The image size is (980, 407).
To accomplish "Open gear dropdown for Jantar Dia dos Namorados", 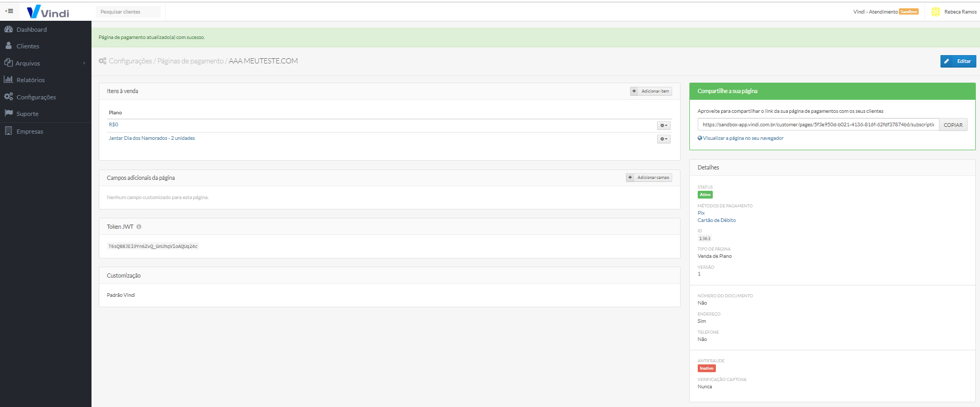I will click(x=663, y=139).
